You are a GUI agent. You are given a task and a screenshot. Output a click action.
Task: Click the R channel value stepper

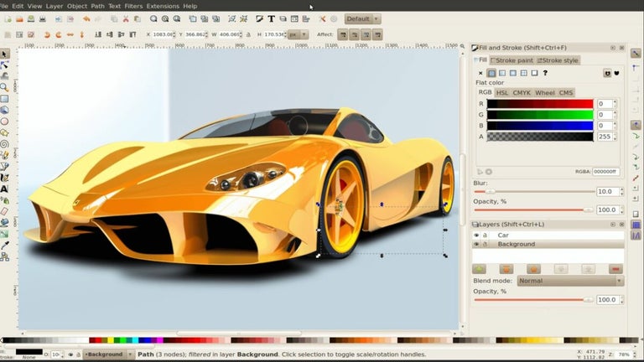[615, 103]
